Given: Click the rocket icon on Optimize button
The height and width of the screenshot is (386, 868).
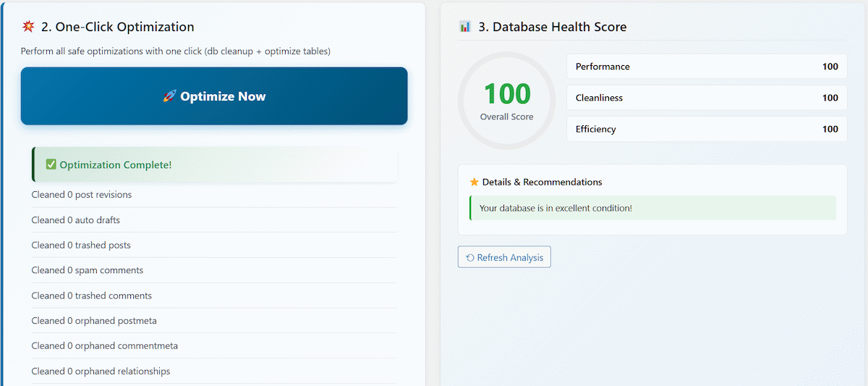Looking at the screenshot, I should point(169,96).
